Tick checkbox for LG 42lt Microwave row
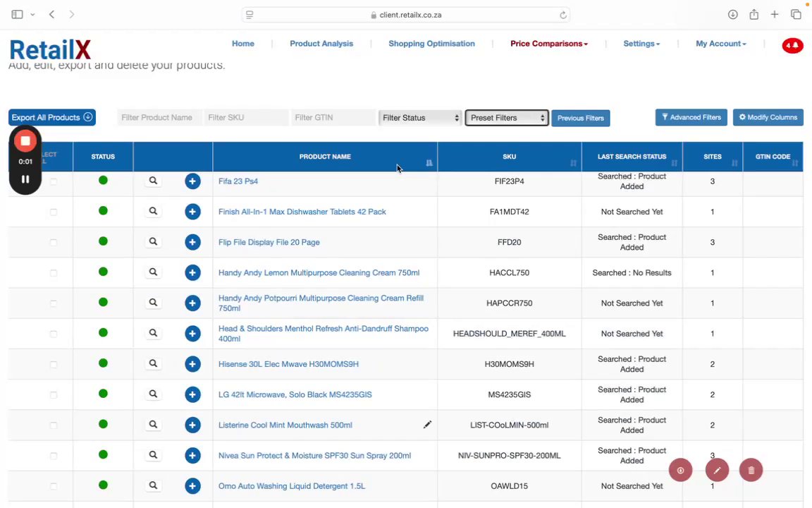 pyautogui.click(x=54, y=395)
